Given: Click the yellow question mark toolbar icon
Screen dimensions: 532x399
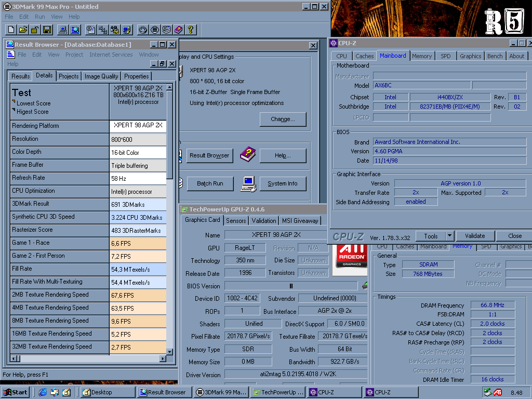Looking at the screenshot, I should pos(191,30).
